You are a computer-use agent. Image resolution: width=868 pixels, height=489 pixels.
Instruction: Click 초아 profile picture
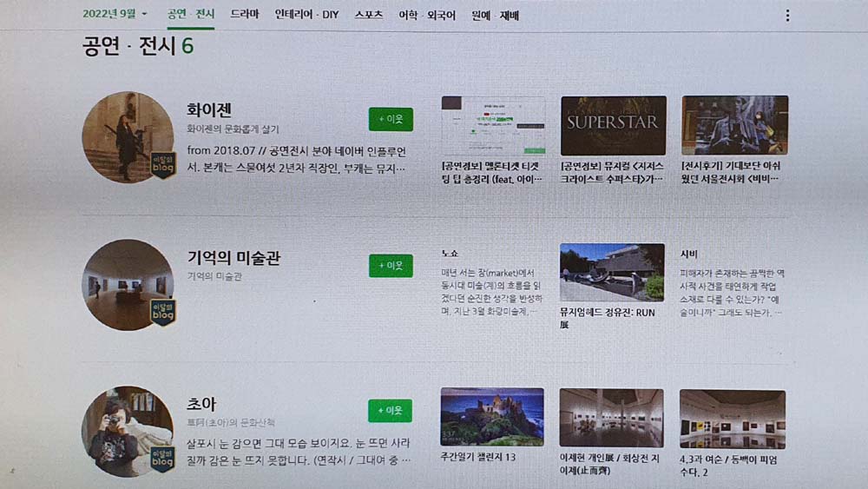tap(128, 432)
